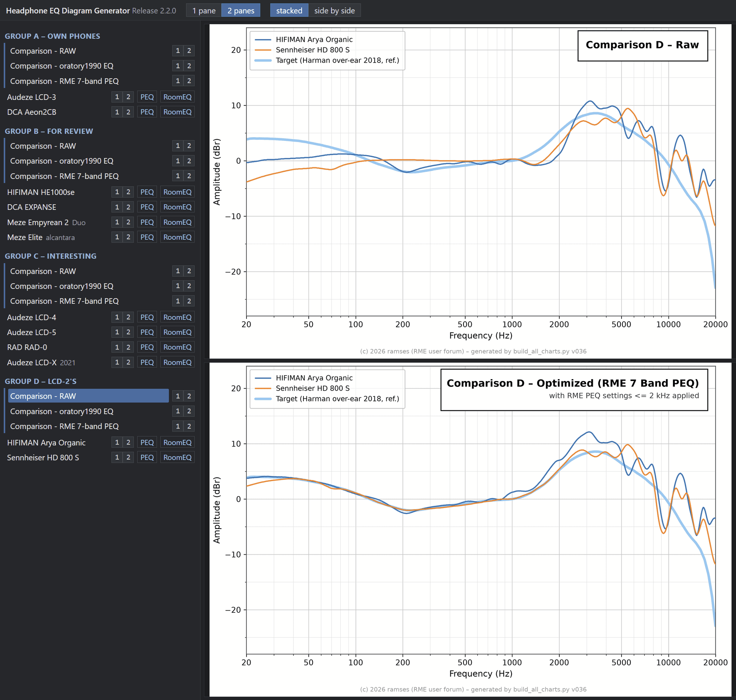The image size is (736, 700).
Task: Switch to side by side arrangement
Action: [x=334, y=10]
